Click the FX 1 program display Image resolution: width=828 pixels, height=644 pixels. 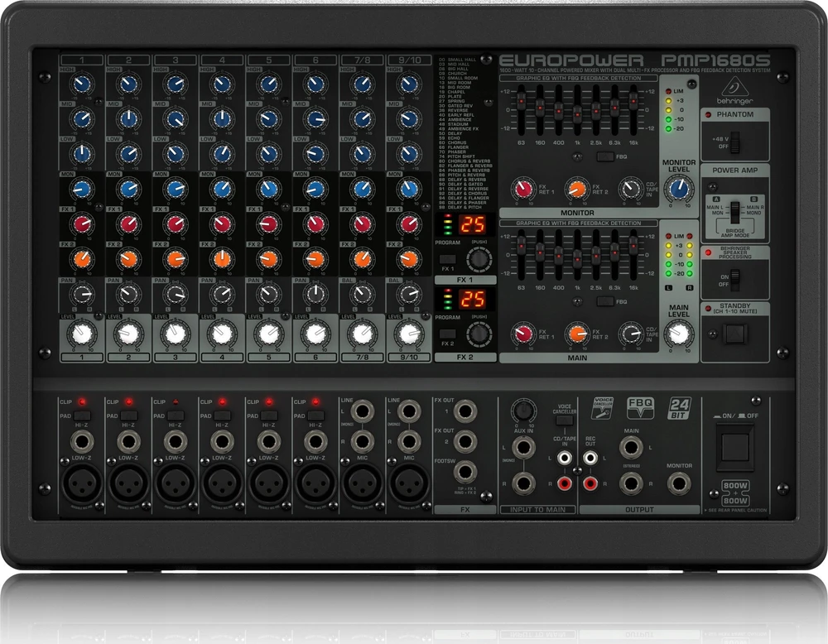point(472,224)
